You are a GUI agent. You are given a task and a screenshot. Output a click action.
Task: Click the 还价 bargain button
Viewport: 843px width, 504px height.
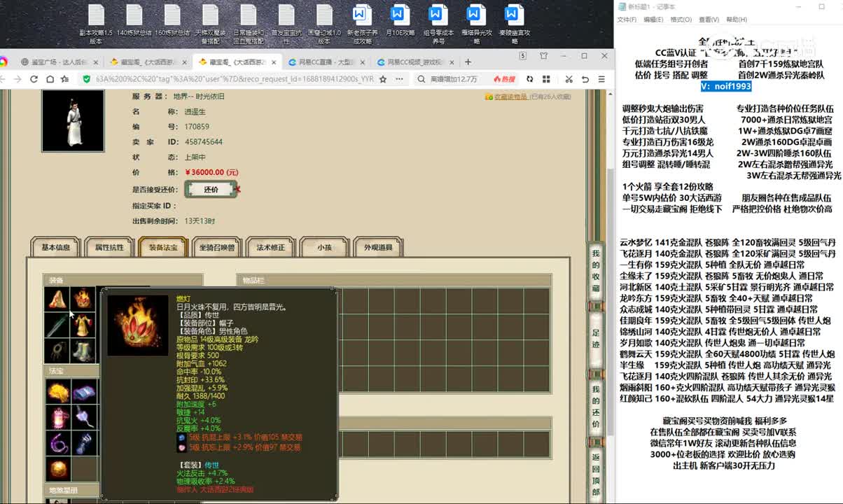click(x=211, y=189)
